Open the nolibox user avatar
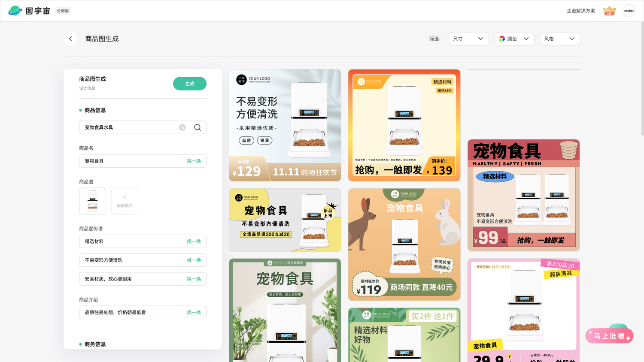 tap(629, 11)
